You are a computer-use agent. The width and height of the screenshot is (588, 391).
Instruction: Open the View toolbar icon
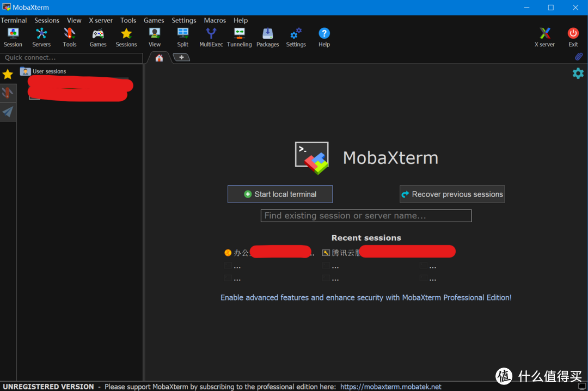(155, 38)
